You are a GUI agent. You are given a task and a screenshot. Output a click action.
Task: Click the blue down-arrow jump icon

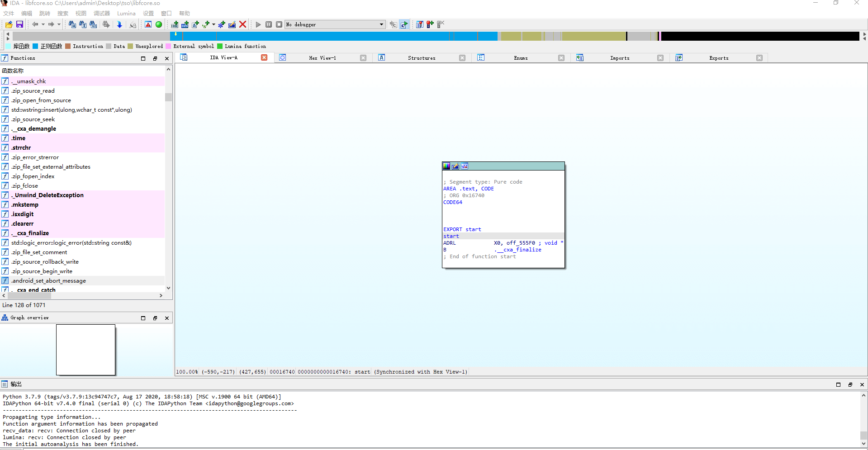click(119, 24)
